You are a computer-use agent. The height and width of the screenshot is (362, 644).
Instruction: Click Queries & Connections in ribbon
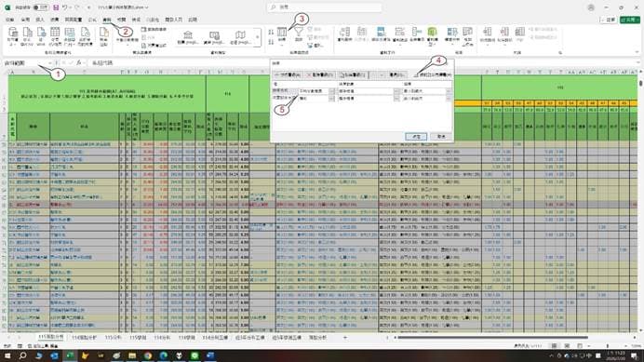pos(154,30)
